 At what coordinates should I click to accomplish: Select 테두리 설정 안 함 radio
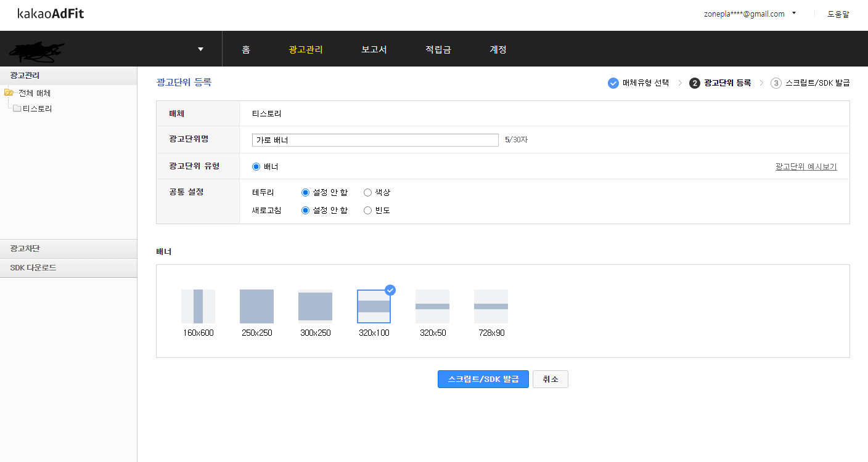[x=305, y=192]
